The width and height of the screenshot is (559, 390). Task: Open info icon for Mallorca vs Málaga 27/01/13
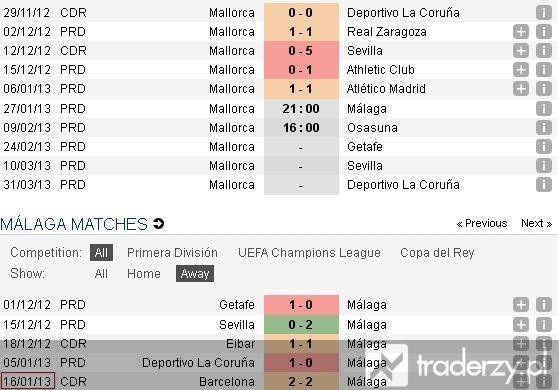544,108
